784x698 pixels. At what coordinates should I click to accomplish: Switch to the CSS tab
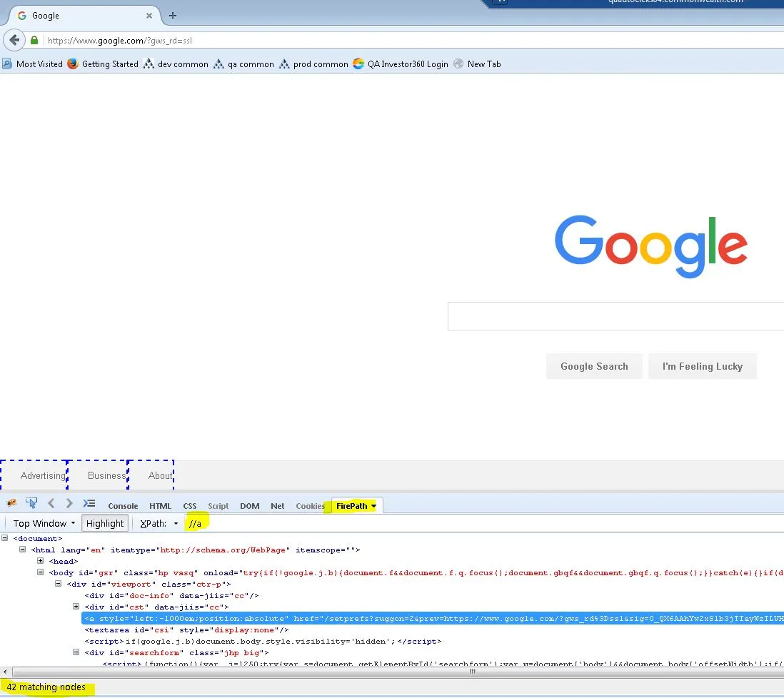(x=189, y=506)
